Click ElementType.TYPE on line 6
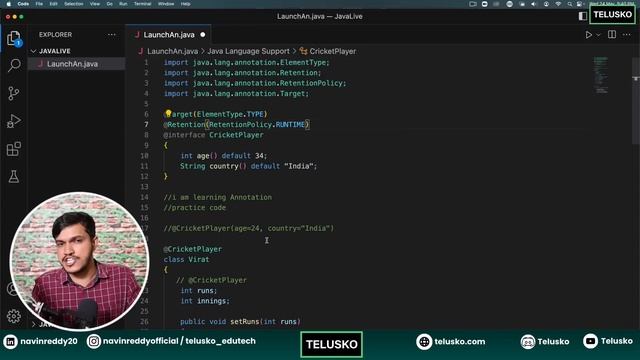 (x=231, y=114)
